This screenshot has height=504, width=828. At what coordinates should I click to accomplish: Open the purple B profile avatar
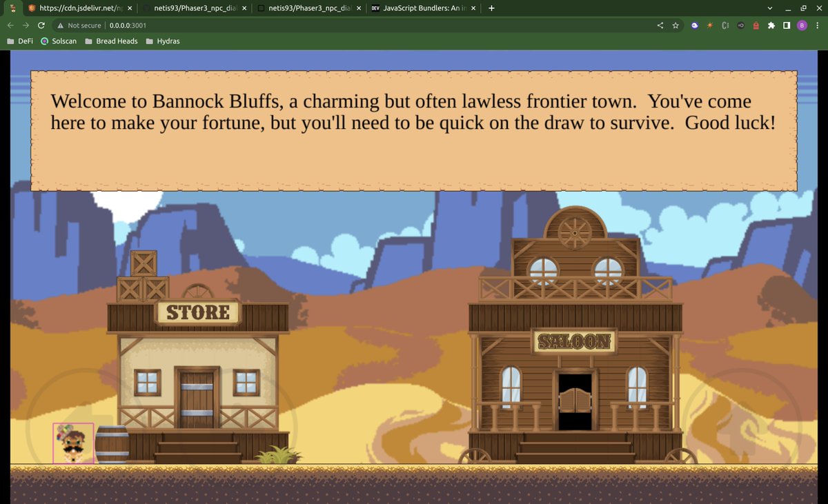[802, 26]
